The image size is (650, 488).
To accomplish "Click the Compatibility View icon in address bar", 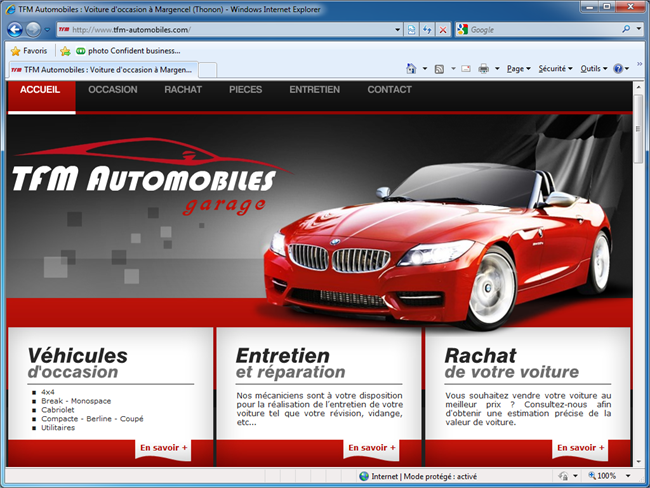I will coord(411,30).
